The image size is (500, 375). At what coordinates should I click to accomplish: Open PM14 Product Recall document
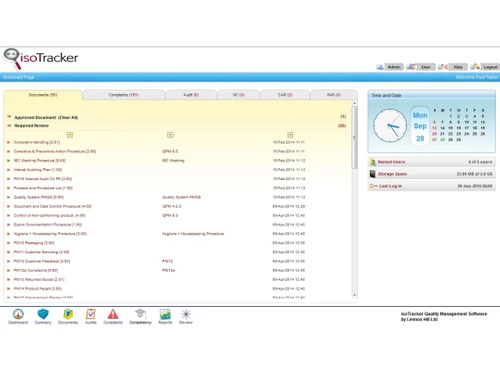coord(38,289)
